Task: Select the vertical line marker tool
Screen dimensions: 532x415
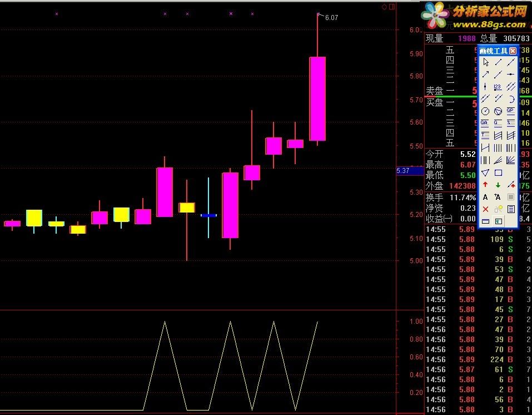Action: (x=485, y=87)
